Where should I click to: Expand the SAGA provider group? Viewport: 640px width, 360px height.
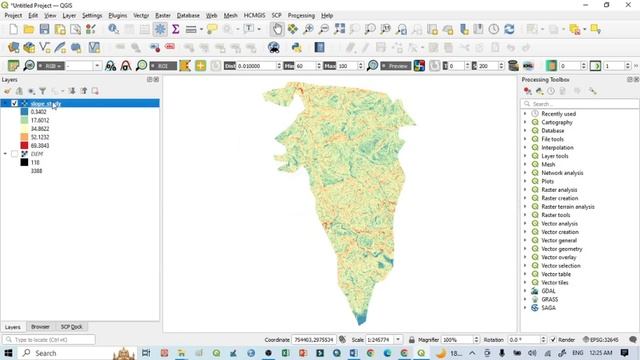[525, 308]
